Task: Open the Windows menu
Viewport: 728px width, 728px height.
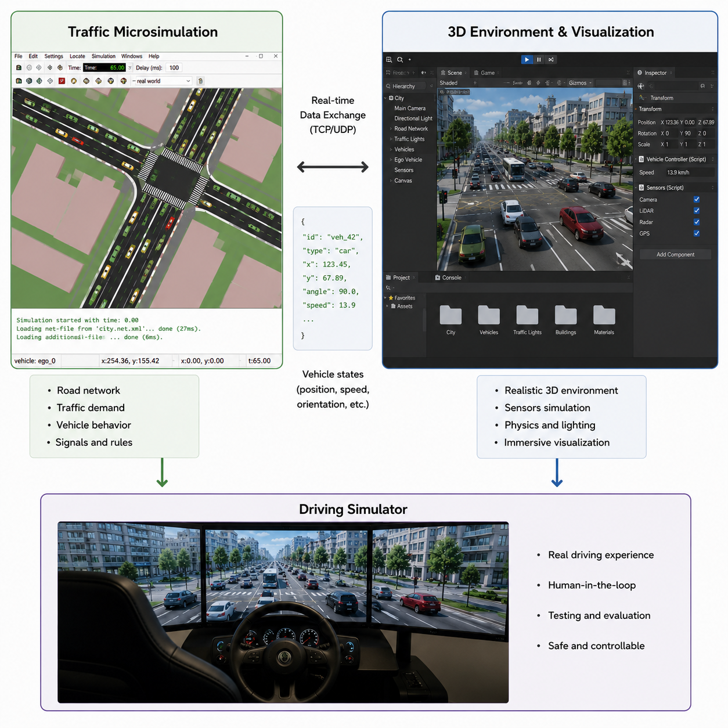Action: click(x=132, y=56)
